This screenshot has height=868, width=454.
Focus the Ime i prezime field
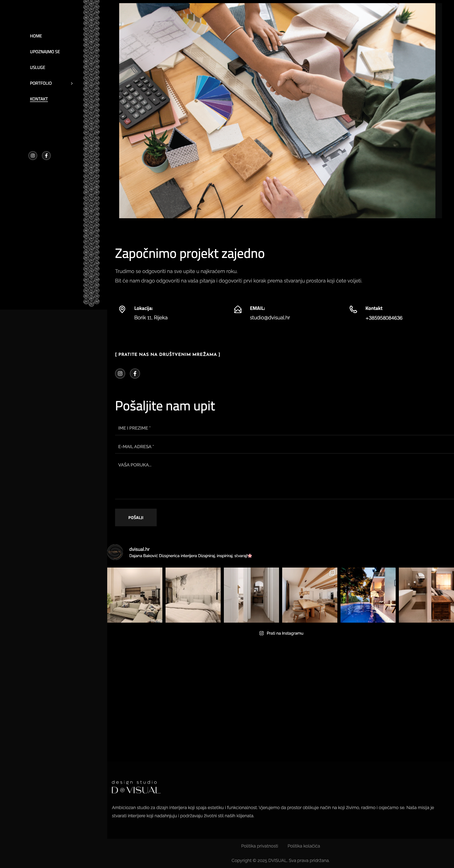(x=284, y=428)
